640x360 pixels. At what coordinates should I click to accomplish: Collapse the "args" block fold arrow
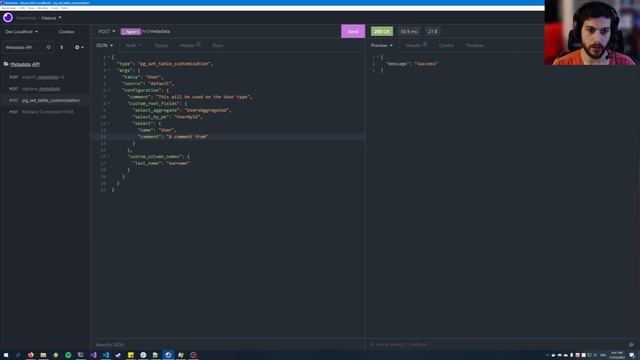(109, 70)
